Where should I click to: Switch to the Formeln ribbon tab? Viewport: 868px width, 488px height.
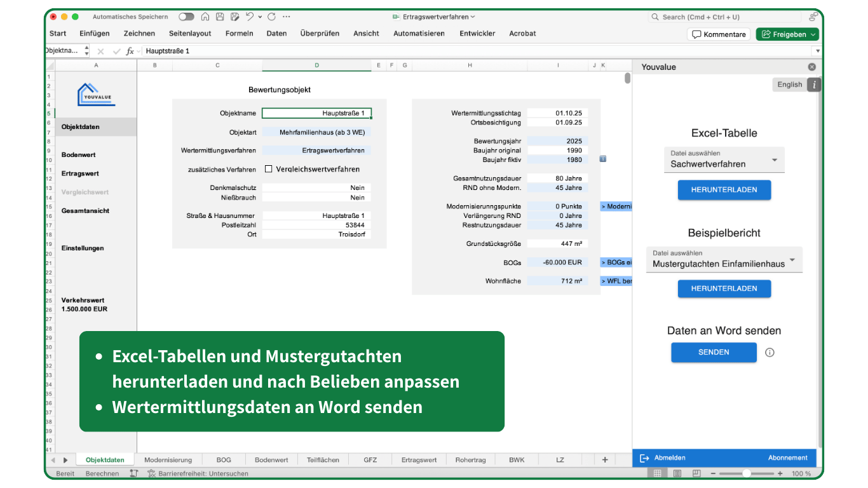pyautogui.click(x=239, y=34)
